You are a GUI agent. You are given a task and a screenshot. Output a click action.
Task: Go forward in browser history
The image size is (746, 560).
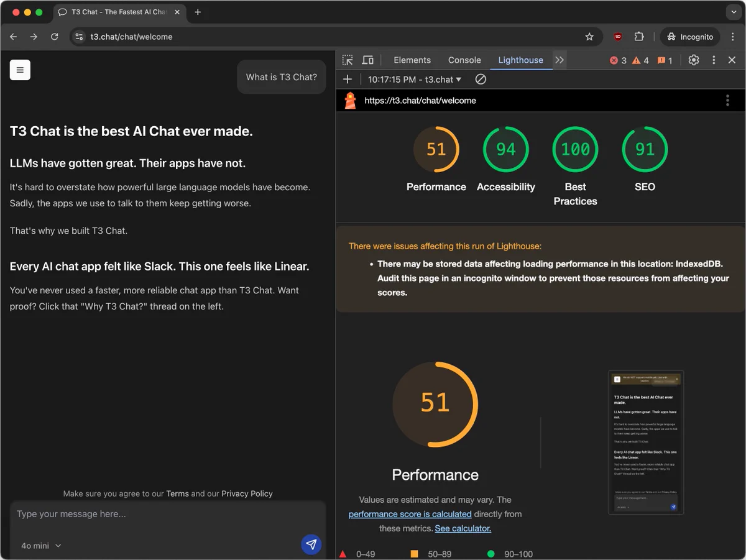(34, 37)
